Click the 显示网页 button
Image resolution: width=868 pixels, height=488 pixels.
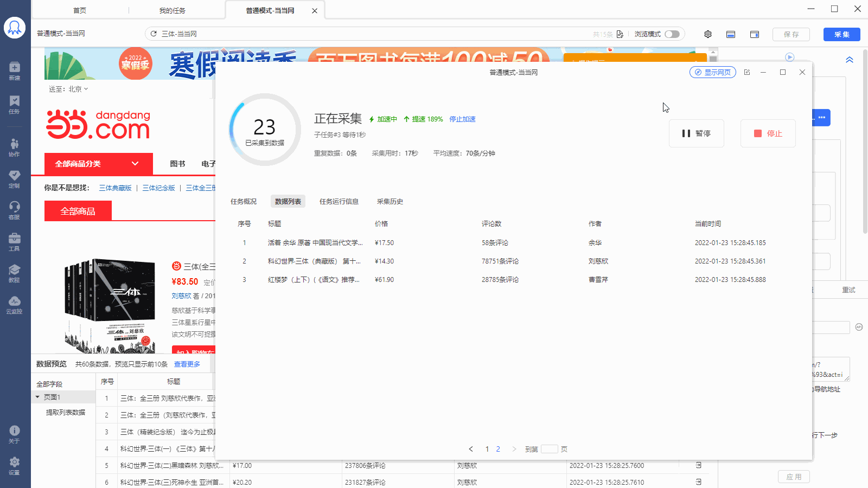[713, 72]
